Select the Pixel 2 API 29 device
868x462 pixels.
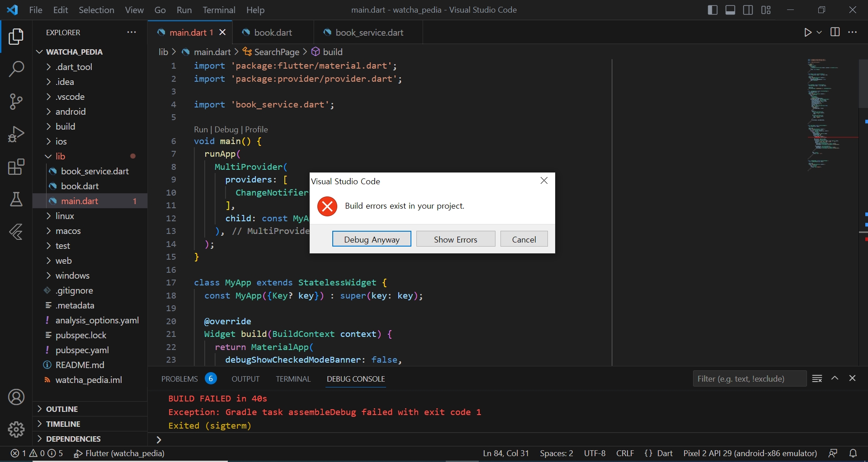click(x=750, y=453)
